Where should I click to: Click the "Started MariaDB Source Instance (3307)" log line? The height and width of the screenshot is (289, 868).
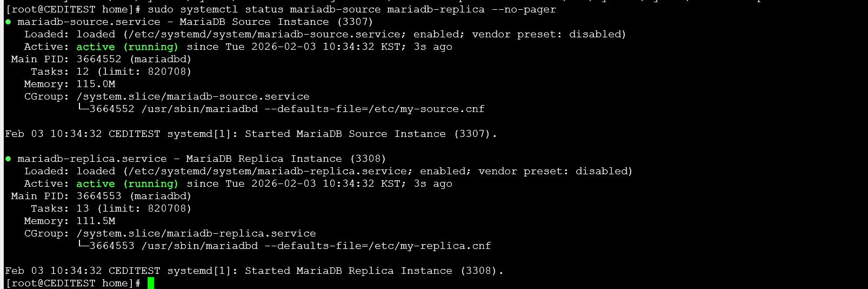[x=370, y=134]
